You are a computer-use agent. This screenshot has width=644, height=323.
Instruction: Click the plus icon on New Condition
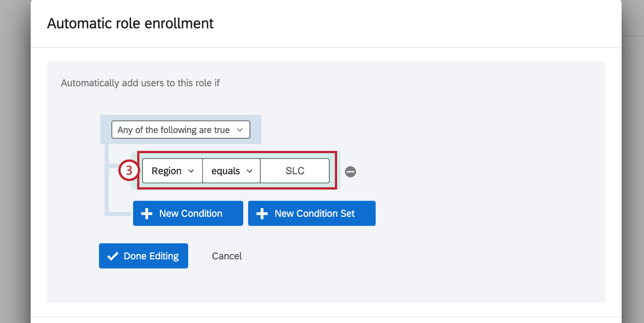[147, 214]
